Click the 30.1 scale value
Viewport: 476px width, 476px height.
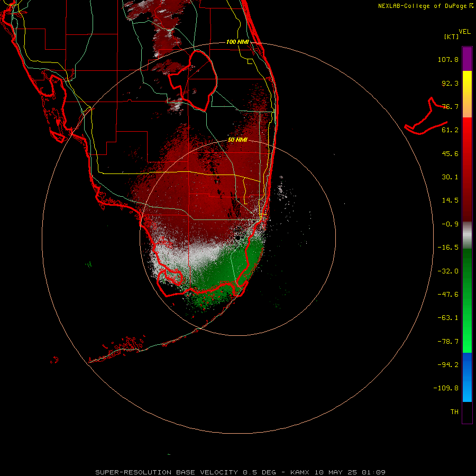(x=450, y=177)
